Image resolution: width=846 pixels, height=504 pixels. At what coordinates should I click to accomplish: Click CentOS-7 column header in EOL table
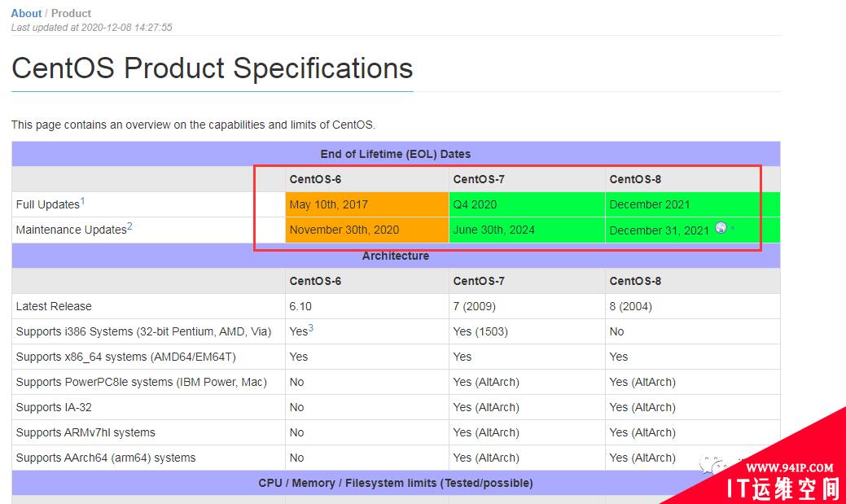click(479, 179)
